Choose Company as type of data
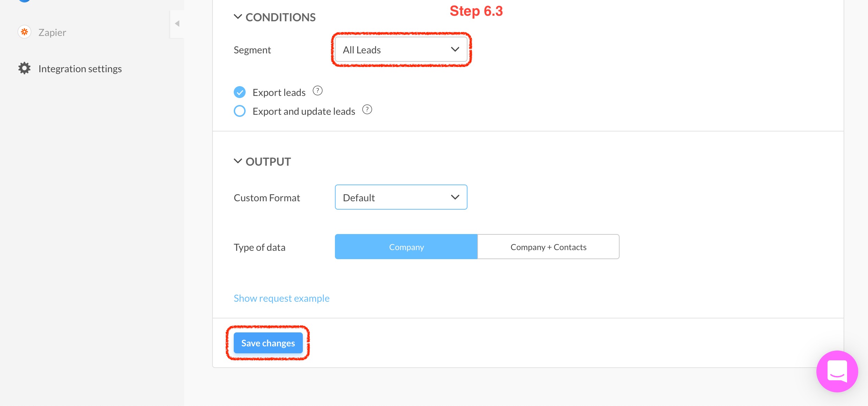The width and height of the screenshot is (868, 406). [406, 247]
